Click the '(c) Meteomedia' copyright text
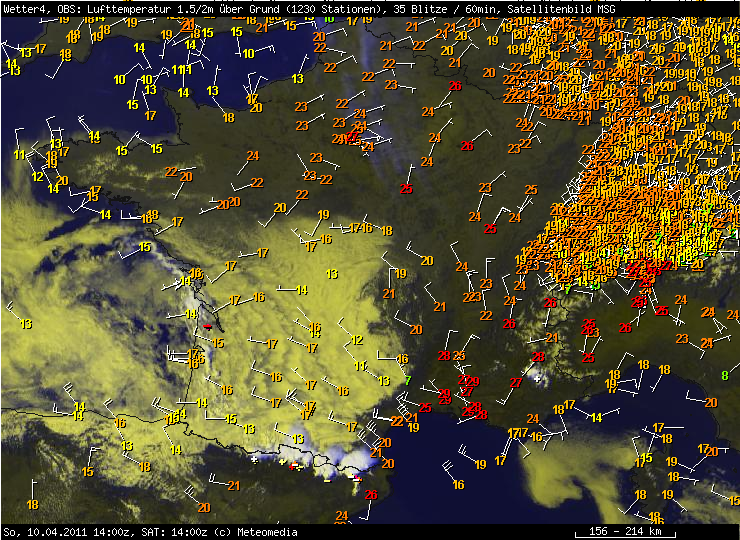Image resolution: width=740 pixels, height=540 pixels. (255, 532)
